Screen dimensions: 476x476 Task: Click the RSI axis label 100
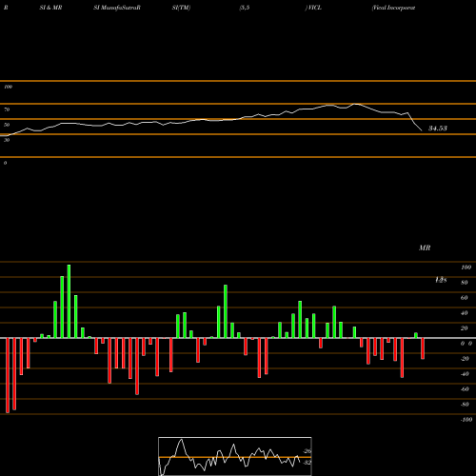8,87
